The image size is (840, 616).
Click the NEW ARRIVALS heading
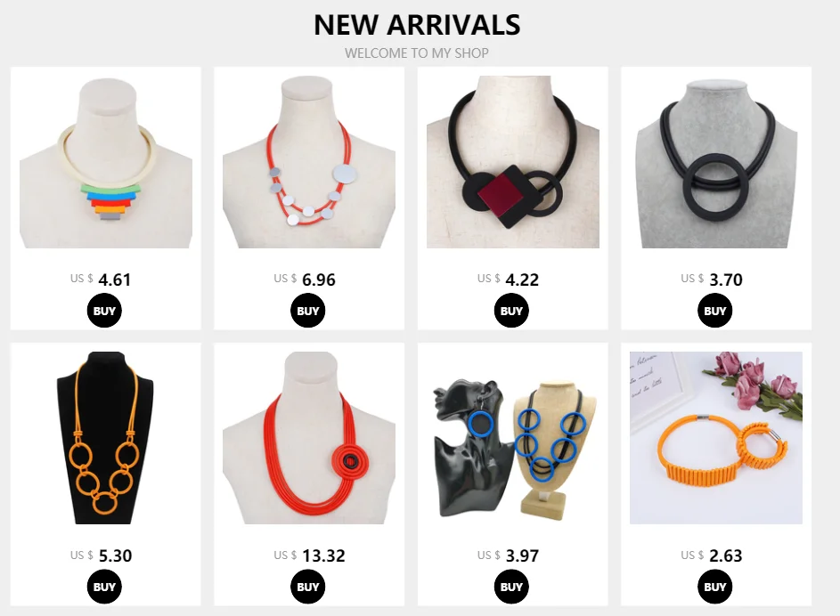pyautogui.click(x=417, y=25)
